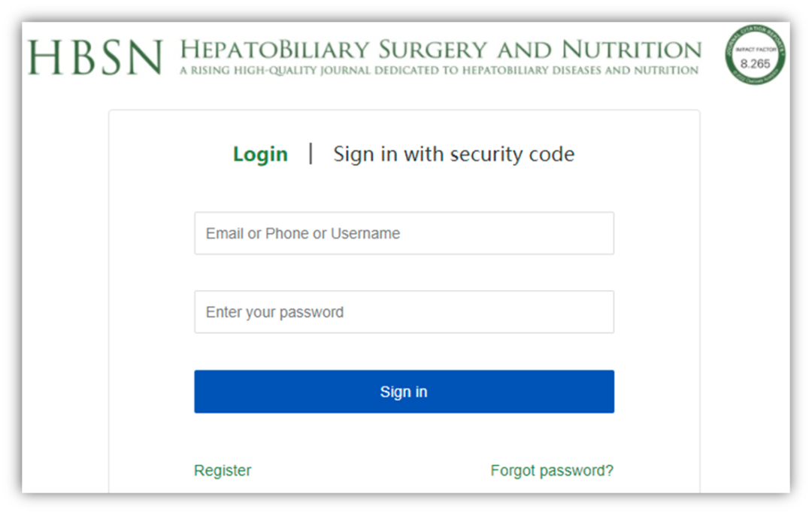Click the word 'Surgery' in the journal title

[x=432, y=50]
